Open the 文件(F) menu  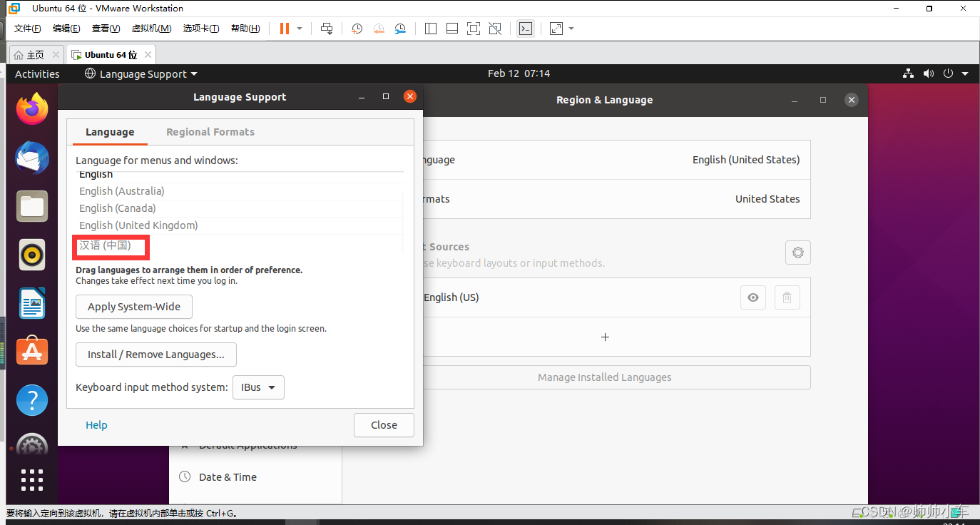(28, 29)
